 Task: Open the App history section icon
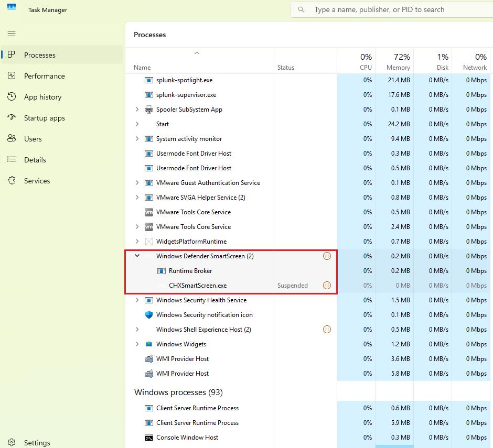click(12, 97)
